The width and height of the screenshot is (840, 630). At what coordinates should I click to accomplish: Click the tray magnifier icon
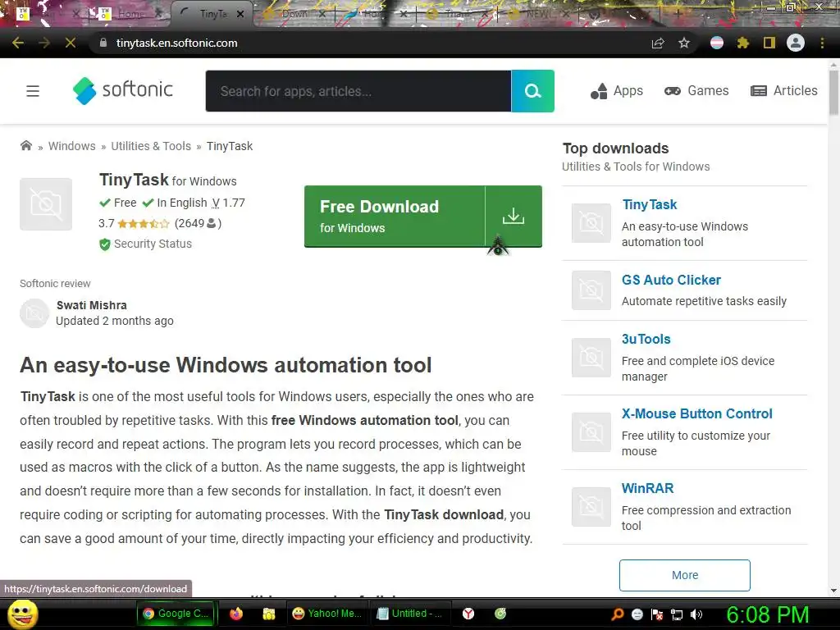pyautogui.click(x=617, y=614)
